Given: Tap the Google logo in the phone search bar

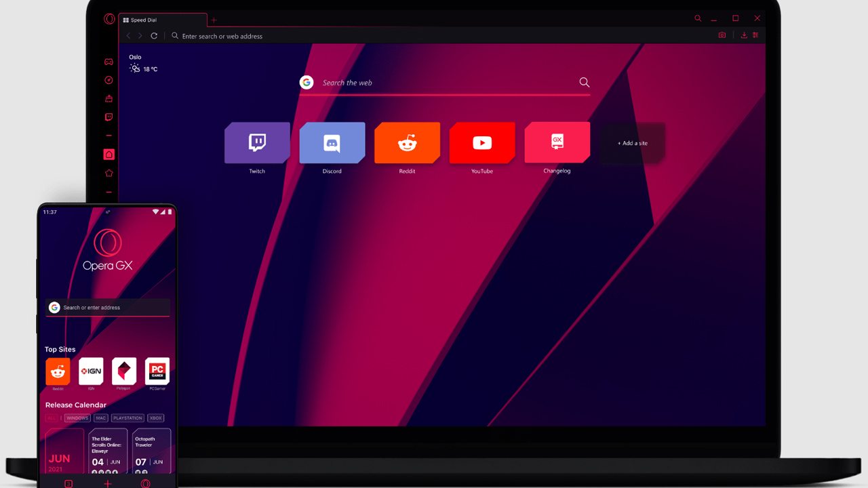Looking at the screenshot, I should pos(54,308).
